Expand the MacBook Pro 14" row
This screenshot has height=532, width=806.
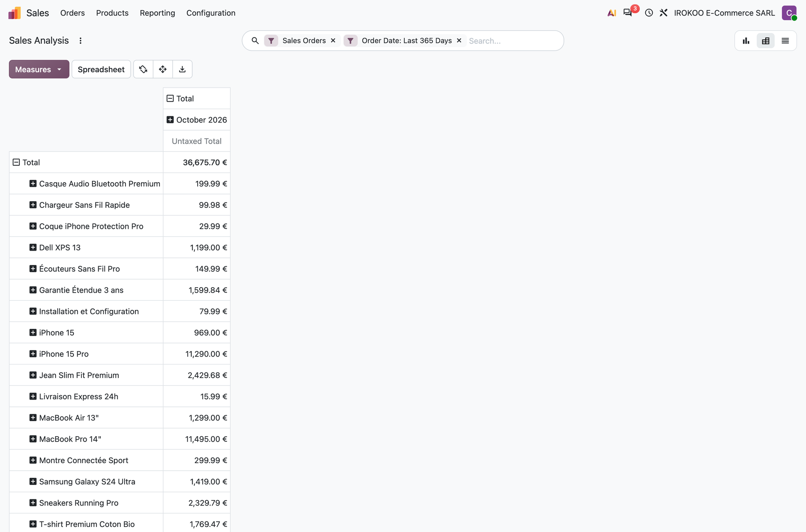(33, 439)
